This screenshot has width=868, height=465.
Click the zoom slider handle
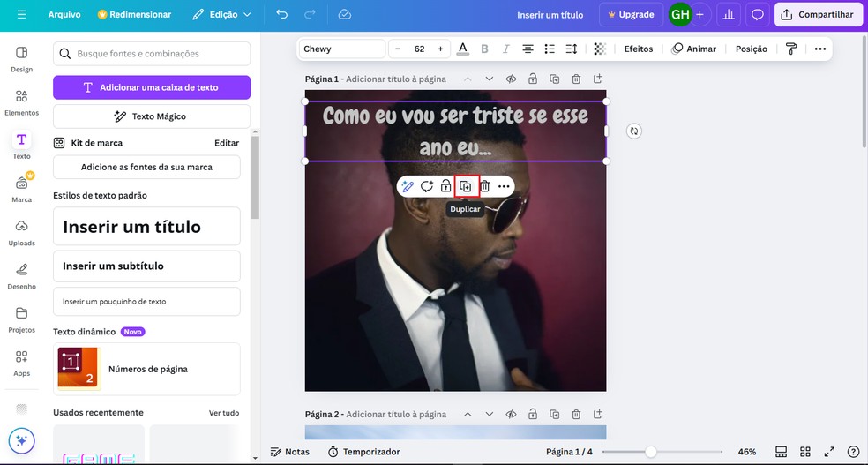(651, 452)
